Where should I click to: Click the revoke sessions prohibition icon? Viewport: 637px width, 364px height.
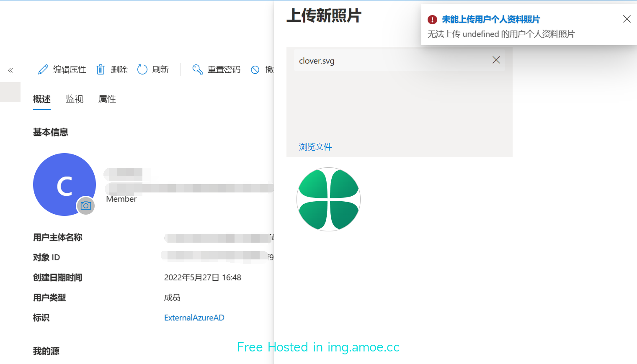[x=255, y=70]
